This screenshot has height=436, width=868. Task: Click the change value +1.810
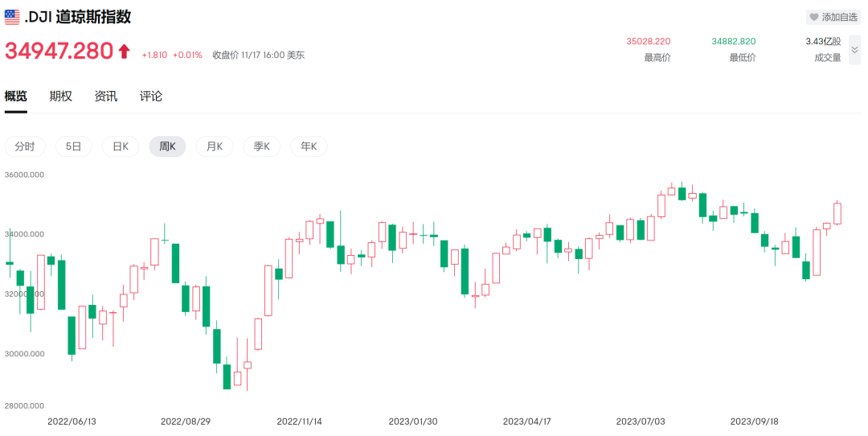154,55
